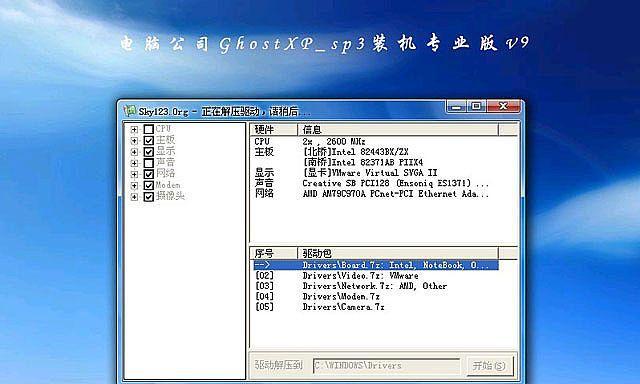Select the [02] Drivers\Video.7z row
Image resolution: width=640 pixels, height=384 pixels.
(x=376, y=275)
